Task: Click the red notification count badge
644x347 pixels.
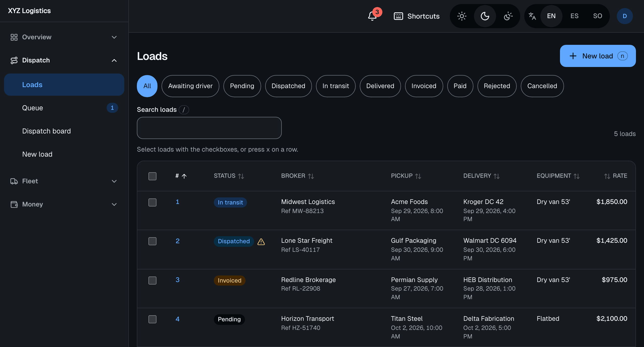Action: click(377, 12)
